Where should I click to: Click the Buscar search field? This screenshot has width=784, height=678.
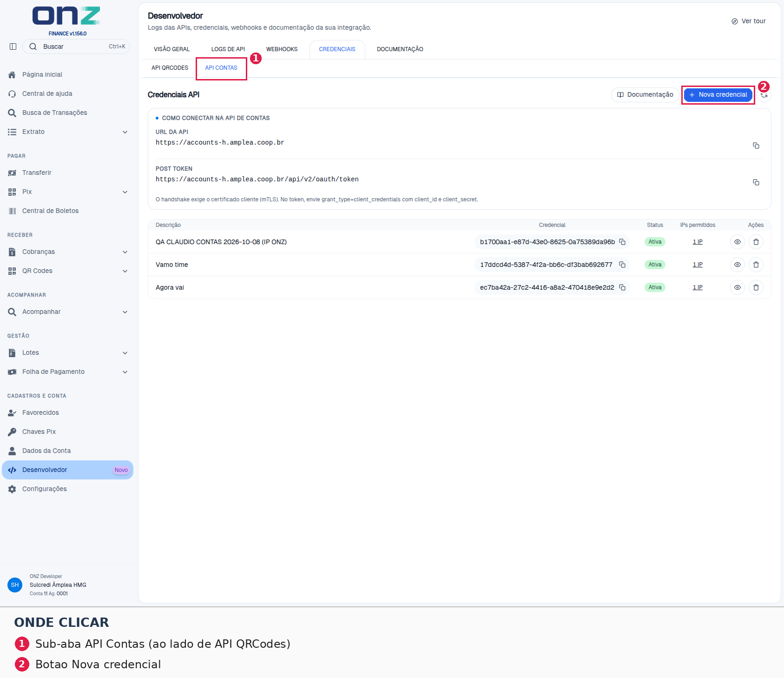coord(76,47)
